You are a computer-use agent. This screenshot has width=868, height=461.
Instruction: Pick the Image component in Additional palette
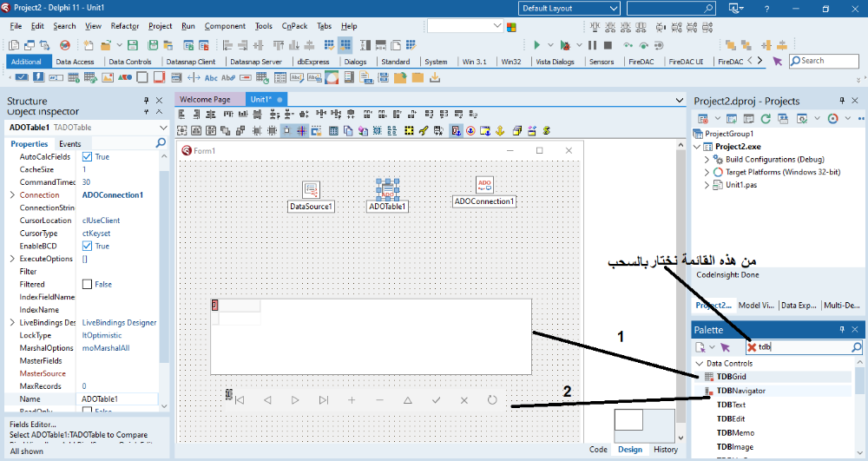[x=108, y=77]
